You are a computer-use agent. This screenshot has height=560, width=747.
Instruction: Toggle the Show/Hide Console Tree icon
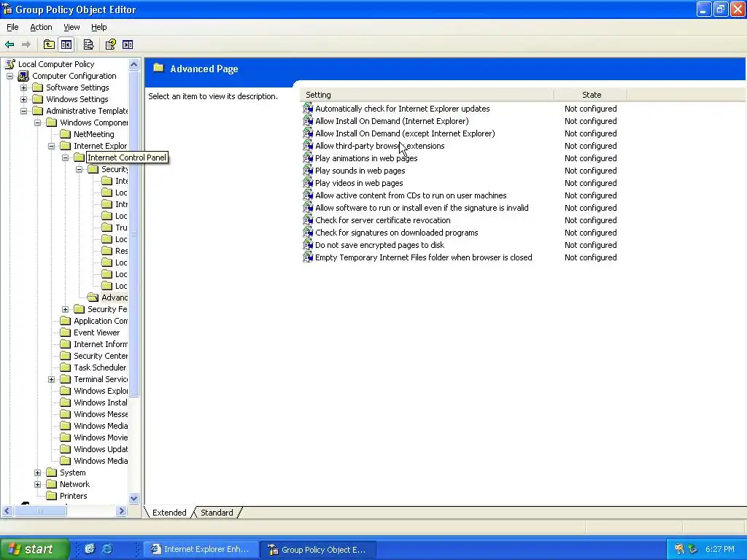(x=66, y=44)
